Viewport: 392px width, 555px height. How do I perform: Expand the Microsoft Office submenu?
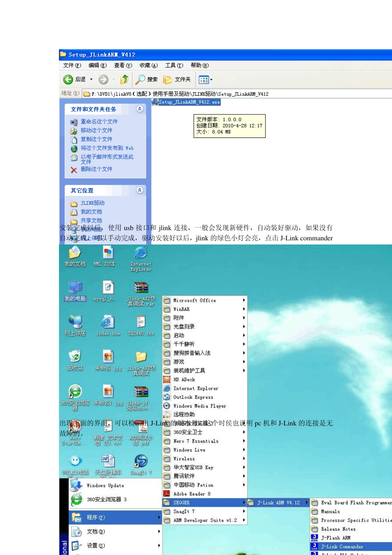pos(205,300)
